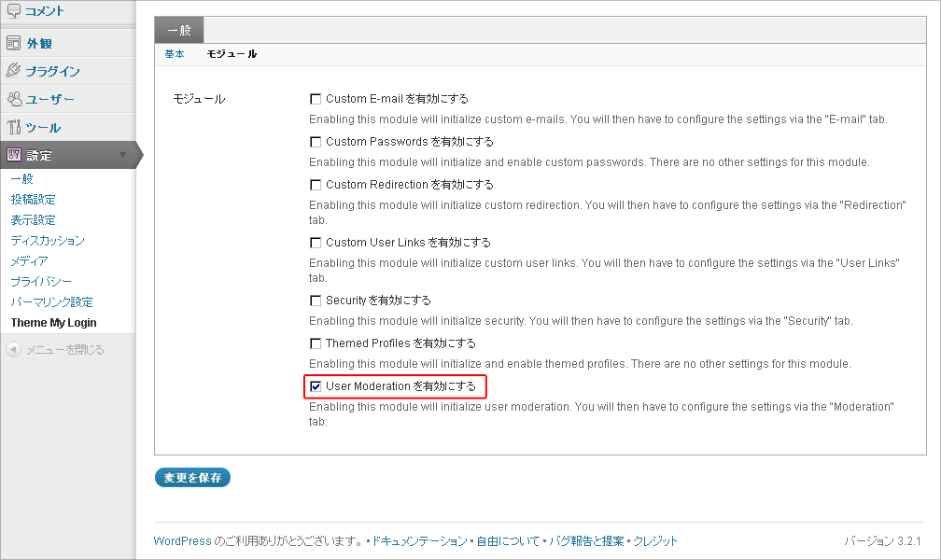Collapse the 設定 menu with its arrow
The image size is (941, 560).
pyautogui.click(x=122, y=155)
